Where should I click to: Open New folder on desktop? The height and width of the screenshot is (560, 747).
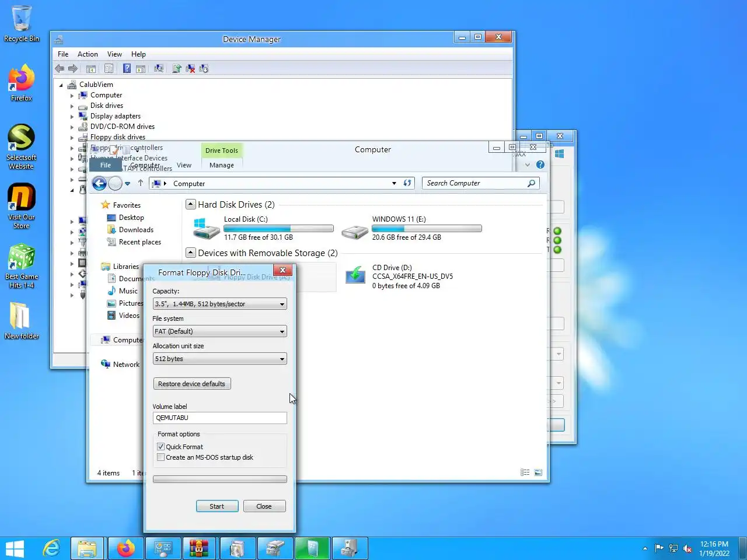click(22, 321)
